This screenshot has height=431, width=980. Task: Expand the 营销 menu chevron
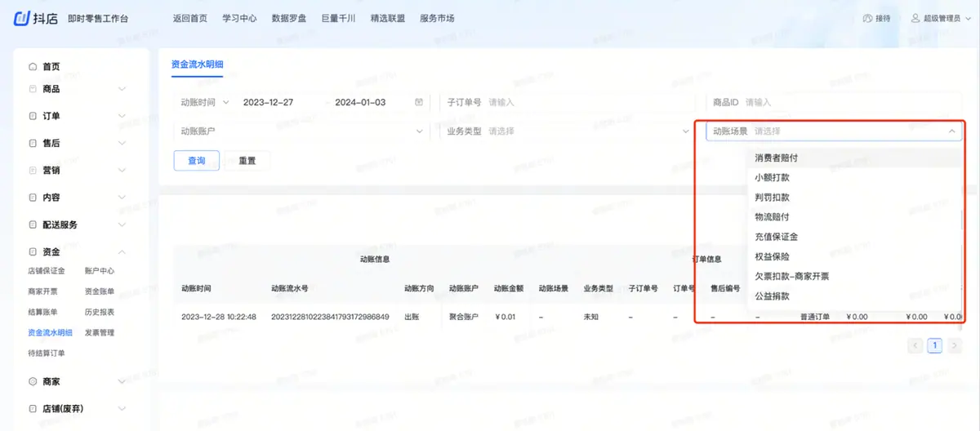122,171
